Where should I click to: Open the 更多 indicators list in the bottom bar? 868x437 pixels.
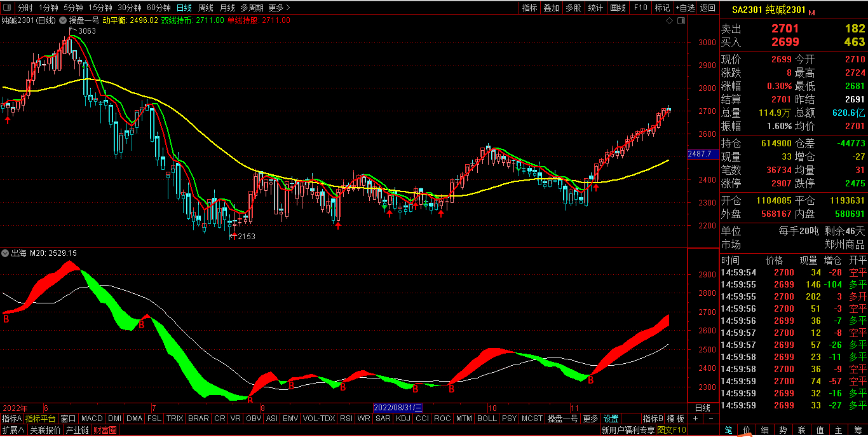tap(590, 419)
